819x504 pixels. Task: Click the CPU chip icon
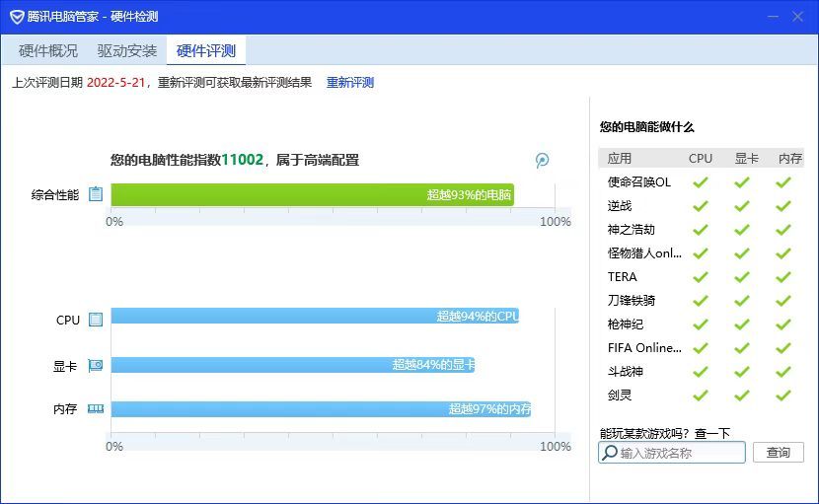(x=96, y=320)
